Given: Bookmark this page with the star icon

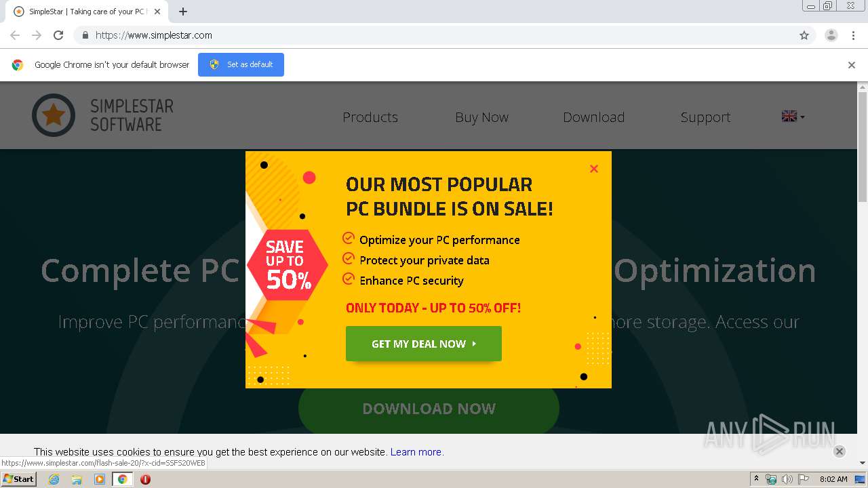Looking at the screenshot, I should [804, 35].
